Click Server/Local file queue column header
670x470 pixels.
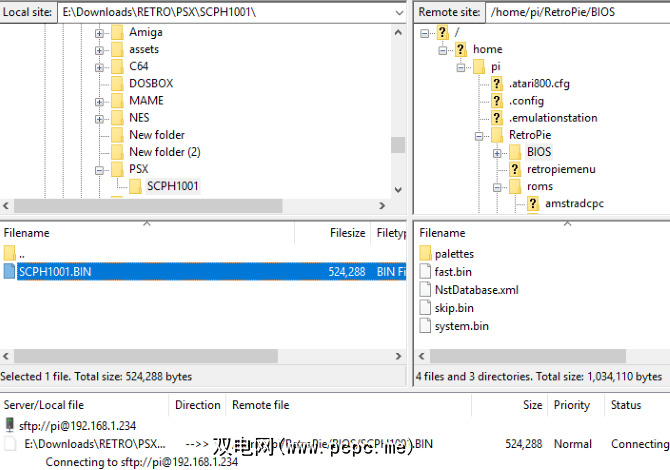(x=85, y=405)
